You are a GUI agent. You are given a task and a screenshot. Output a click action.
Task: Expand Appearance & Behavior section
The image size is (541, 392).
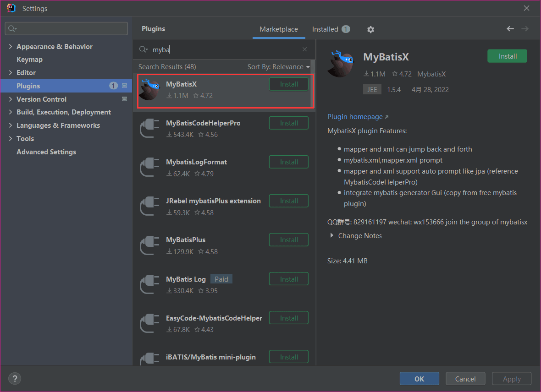coord(11,46)
